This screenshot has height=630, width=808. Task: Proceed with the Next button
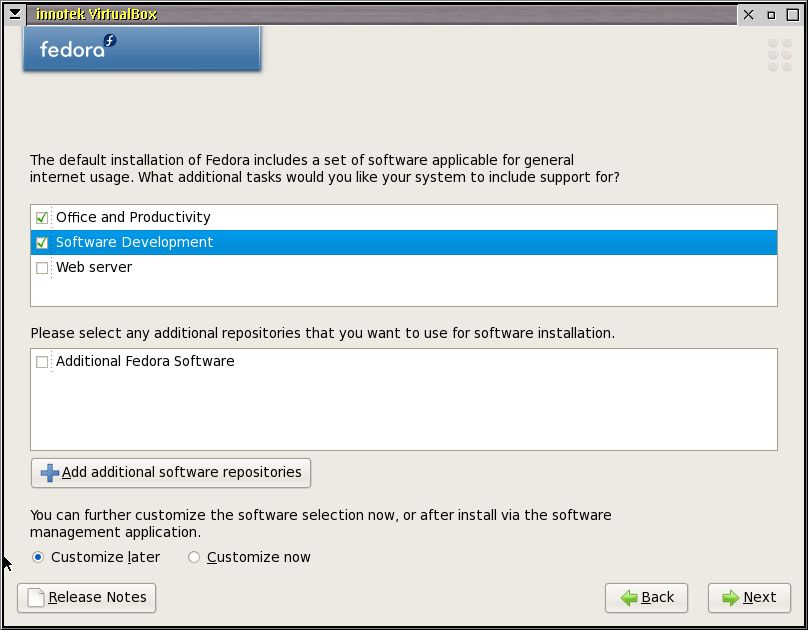point(749,598)
